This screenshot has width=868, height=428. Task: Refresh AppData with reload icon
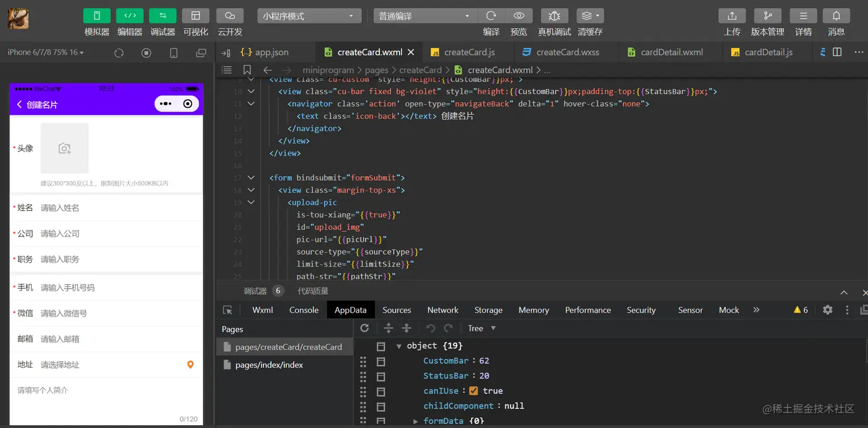point(365,328)
